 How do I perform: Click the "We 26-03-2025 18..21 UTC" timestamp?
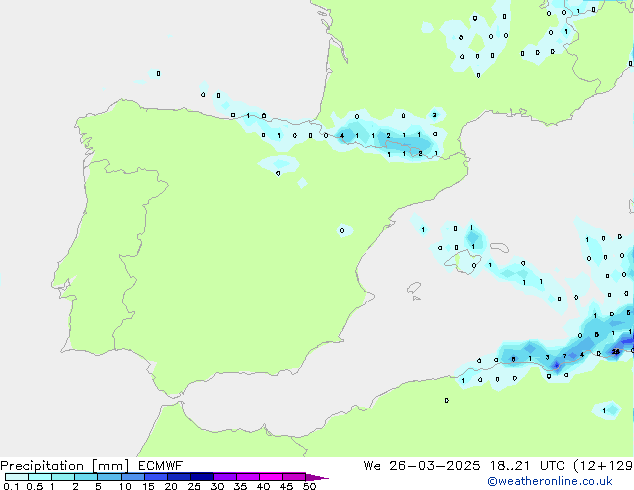point(466,466)
